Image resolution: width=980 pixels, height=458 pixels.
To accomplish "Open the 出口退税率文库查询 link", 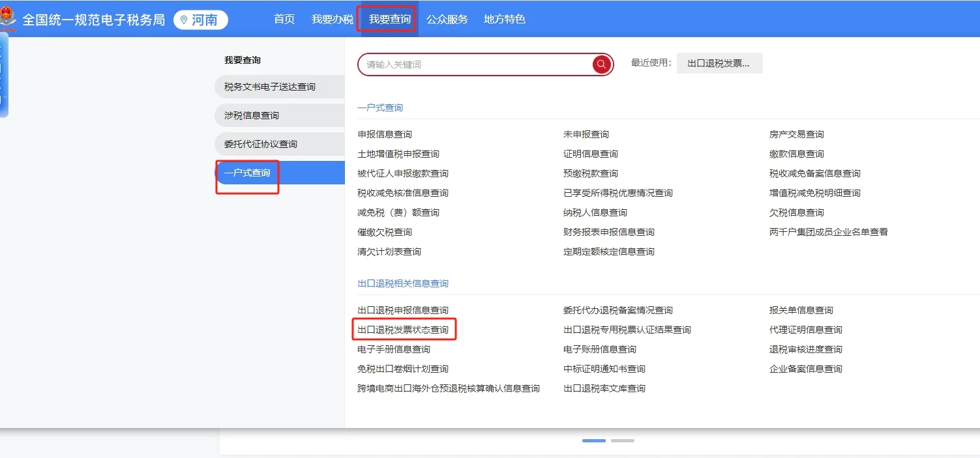I will point(604,388).
